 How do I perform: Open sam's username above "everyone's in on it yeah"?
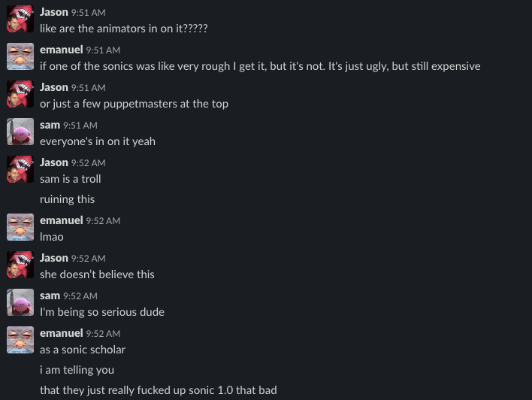click(x=50, y=125)
